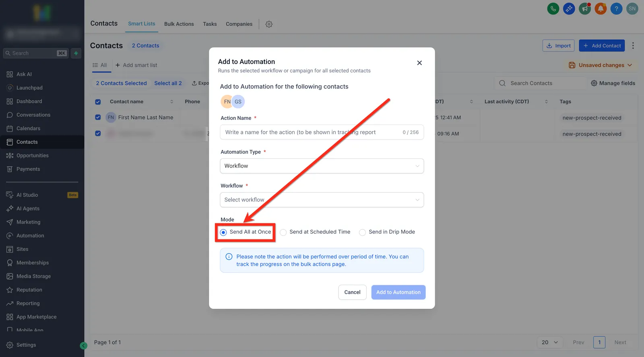The width and height of the screenshot is (644, 357).
Task: Open the three-dot more options menu
Action: (633, 45)
